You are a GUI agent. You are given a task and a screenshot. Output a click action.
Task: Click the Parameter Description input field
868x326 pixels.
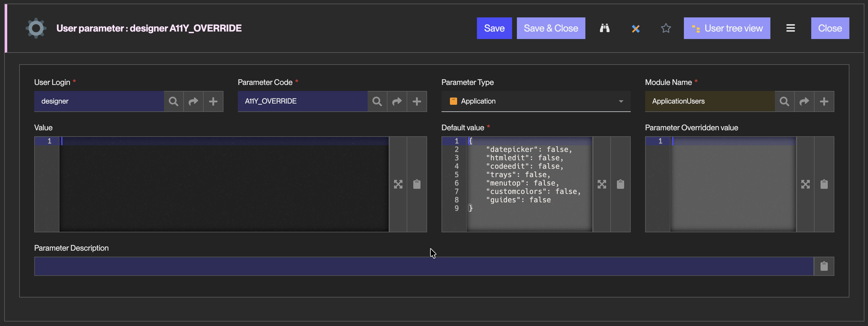click(x=424, y=266)
